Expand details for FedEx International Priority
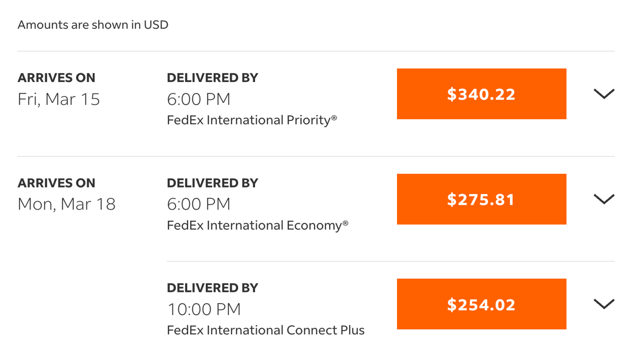Viewport: 644px width, 356px height. 604,94
